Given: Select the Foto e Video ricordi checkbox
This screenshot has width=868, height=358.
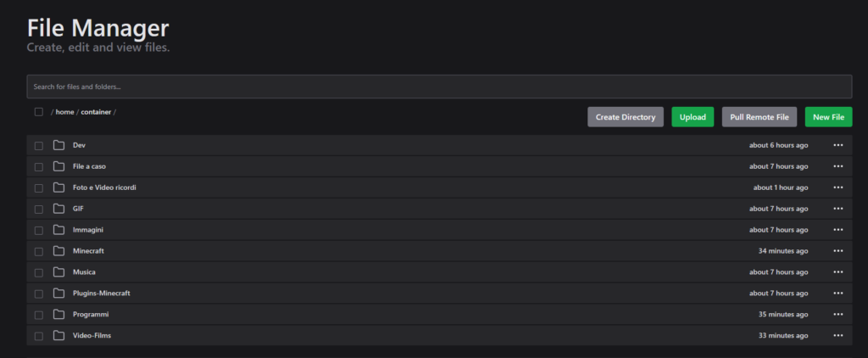Looking at the screenshot, I should [39, 187].
